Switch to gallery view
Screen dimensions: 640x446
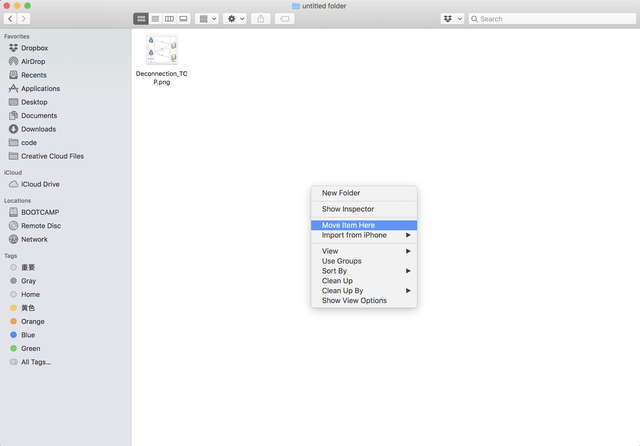click(x=183, y=19)
